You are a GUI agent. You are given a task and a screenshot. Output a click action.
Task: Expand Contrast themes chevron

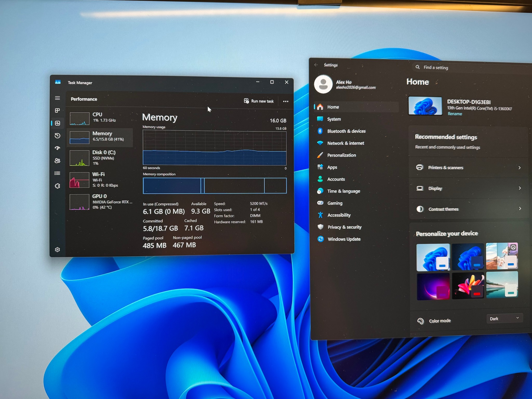point(520,209)
